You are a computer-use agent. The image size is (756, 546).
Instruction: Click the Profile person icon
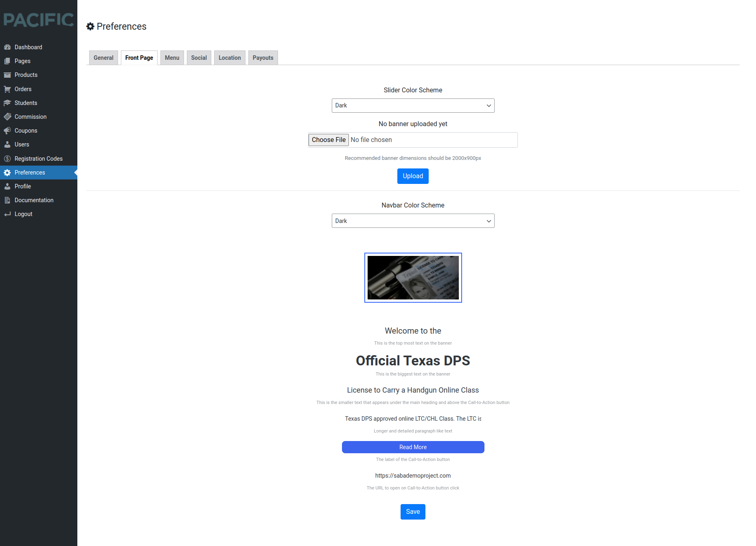(7, 186)
